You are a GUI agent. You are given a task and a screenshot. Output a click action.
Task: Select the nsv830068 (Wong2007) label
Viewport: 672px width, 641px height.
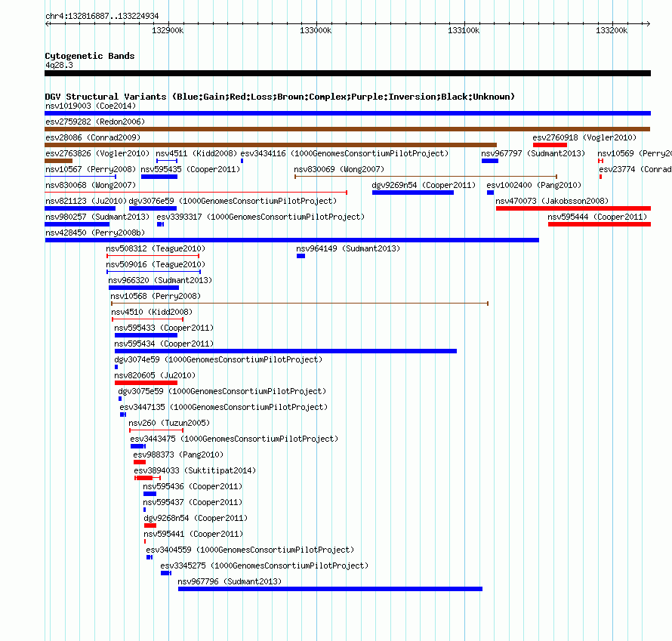click(91, 185)
